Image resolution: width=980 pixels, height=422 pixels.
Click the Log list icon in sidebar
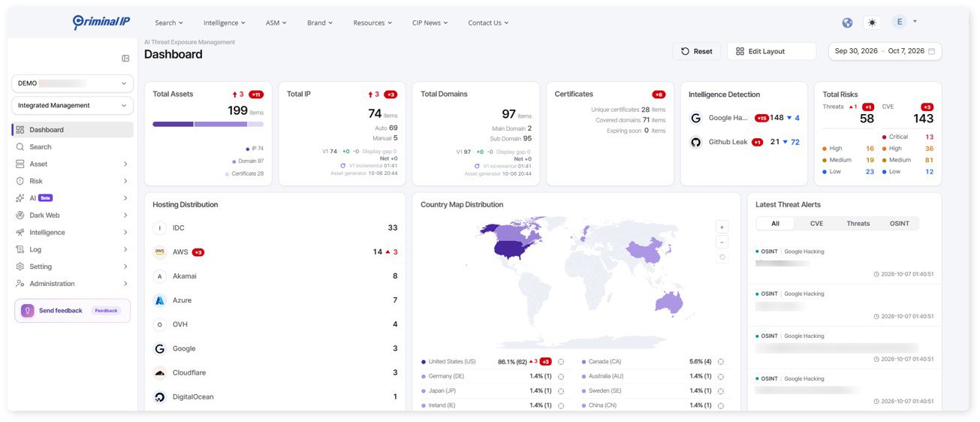(20, 249)
